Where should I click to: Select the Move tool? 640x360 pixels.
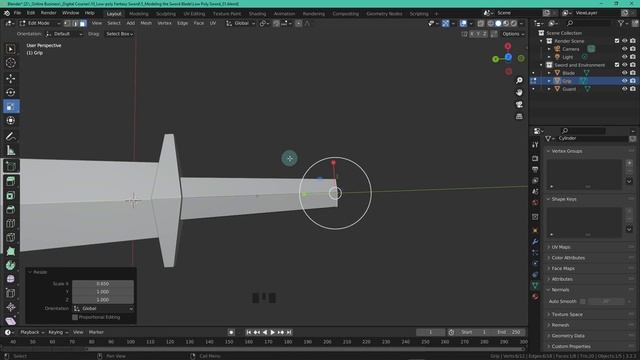(x=11, y=78)
